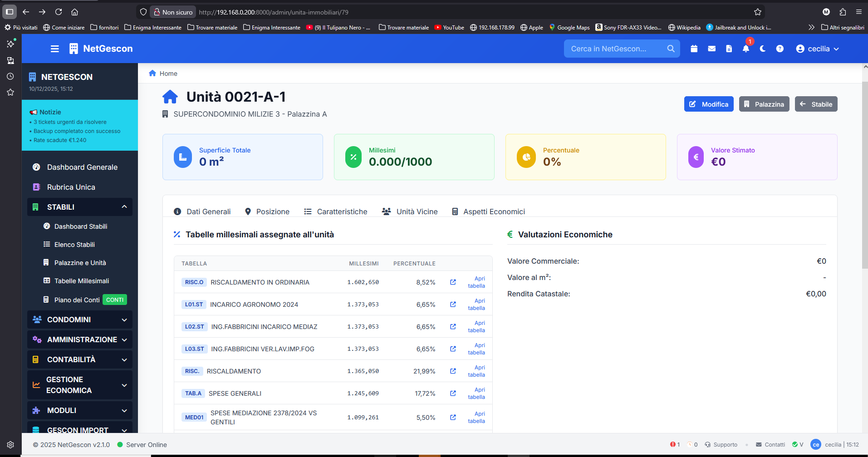Expand the CONDOMINI sidebar section

click(80, 319)
